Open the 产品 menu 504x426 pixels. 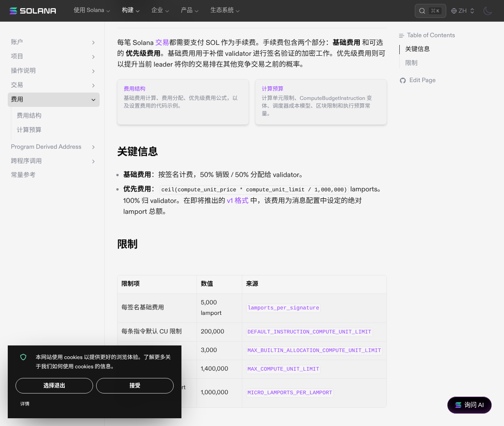[x=190, y=10]
